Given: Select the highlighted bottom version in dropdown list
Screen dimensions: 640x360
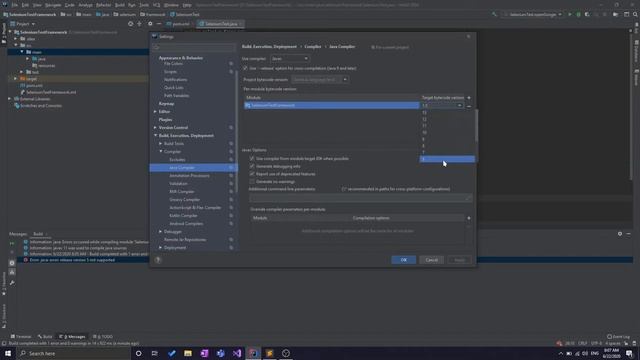Looking at the screenshot, I should click(x=447, y=159).
